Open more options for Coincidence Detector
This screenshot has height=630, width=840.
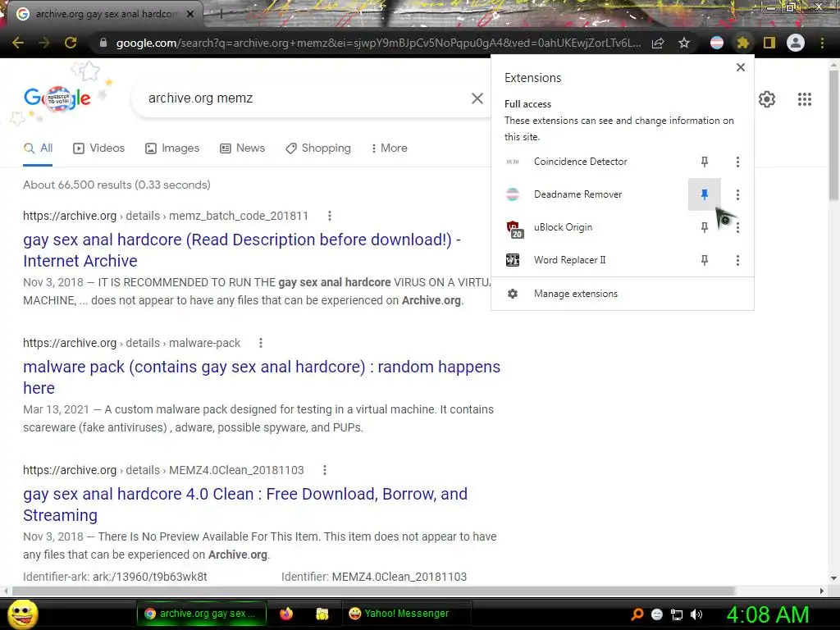coord(737,162)
